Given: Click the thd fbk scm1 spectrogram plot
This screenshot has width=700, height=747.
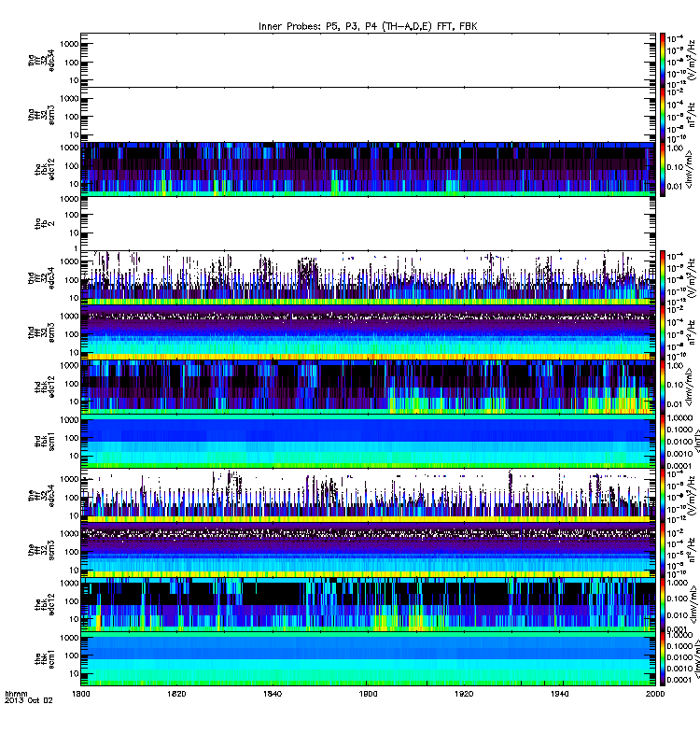Looking at the screenshot, I should tap(368, 441).
